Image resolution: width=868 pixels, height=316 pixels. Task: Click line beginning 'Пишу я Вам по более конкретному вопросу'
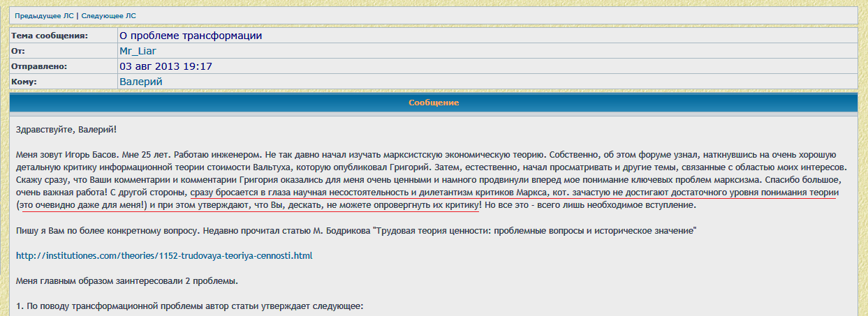pos(355,230)
